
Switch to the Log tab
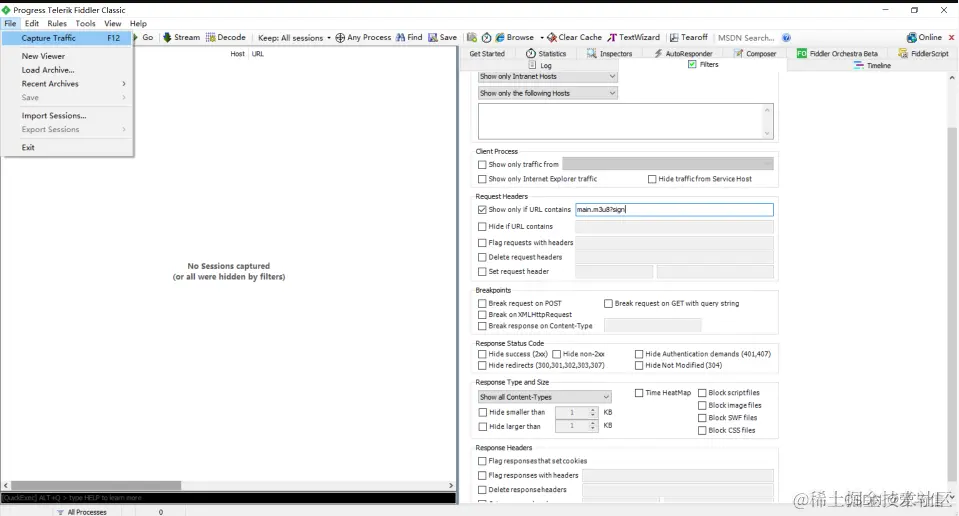(x=540, y=65)
